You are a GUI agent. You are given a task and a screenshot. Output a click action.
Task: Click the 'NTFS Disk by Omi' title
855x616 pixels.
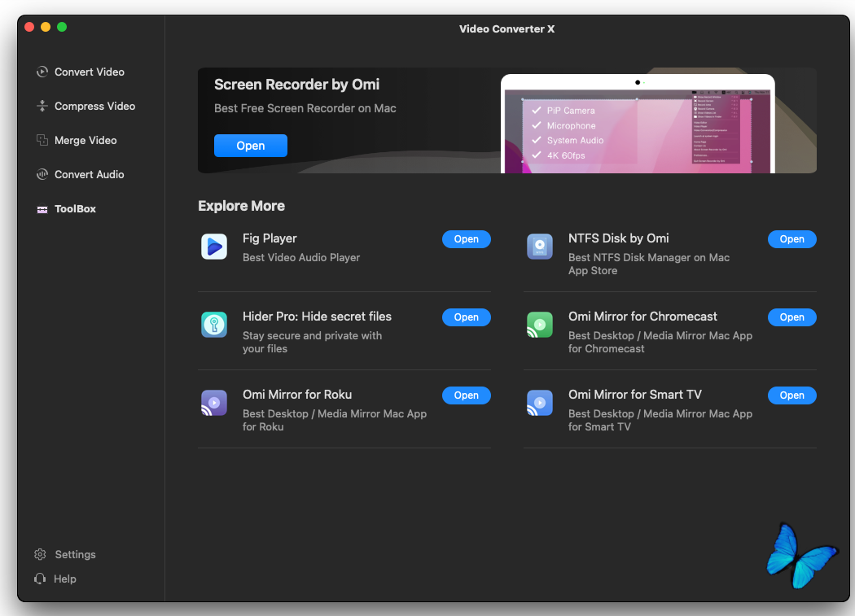[618, 238]
